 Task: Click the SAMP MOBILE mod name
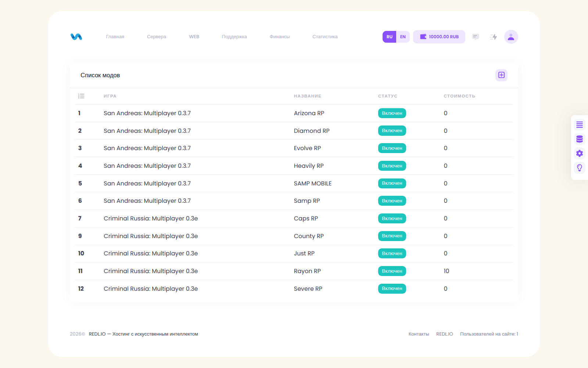313,183
